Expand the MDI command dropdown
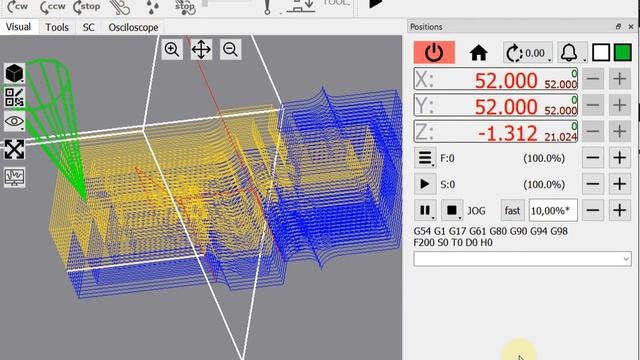640x360 pixels. pos(626,259)
